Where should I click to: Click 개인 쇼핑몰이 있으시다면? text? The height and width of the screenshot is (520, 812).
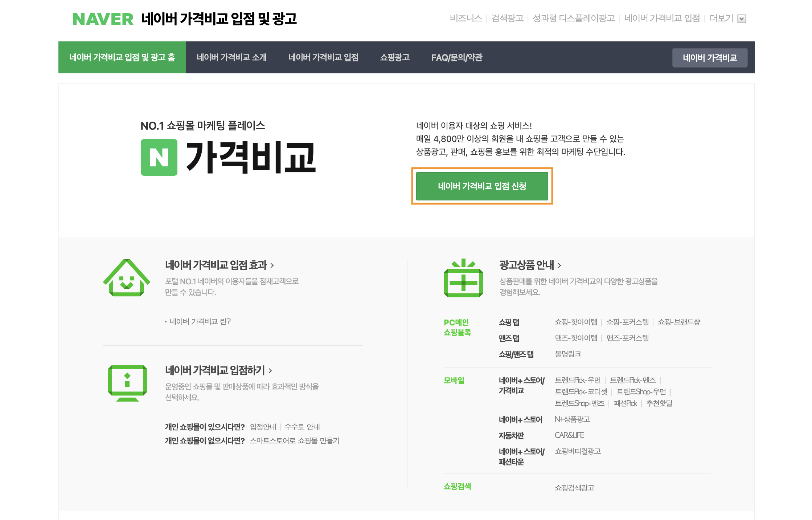(205, 427)
